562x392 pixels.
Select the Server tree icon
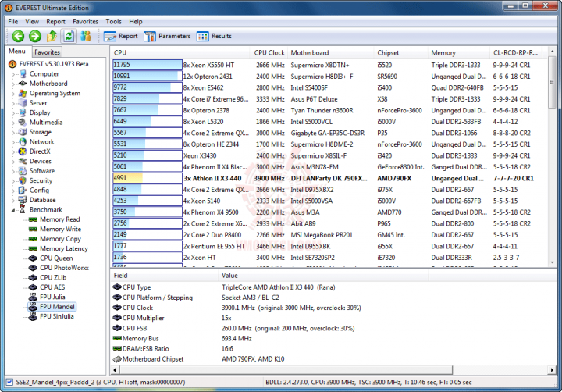pyautogui.click(x=23, y=103)
